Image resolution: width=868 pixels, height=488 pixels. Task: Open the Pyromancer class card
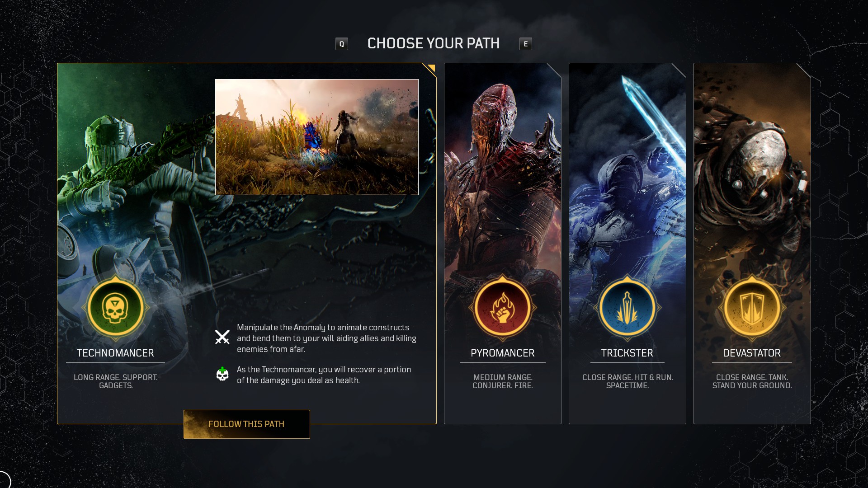503,244
